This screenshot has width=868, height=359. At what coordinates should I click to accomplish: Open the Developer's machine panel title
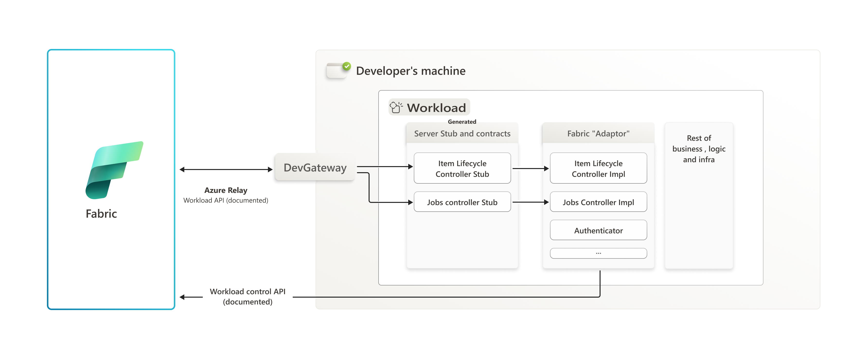click(x=411, y=71)
